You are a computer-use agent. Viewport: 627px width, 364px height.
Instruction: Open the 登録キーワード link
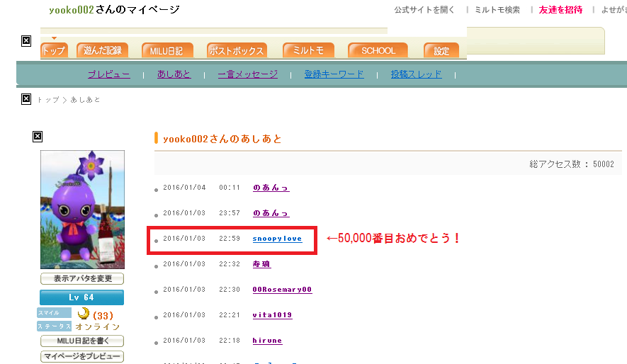pos(334,74)
